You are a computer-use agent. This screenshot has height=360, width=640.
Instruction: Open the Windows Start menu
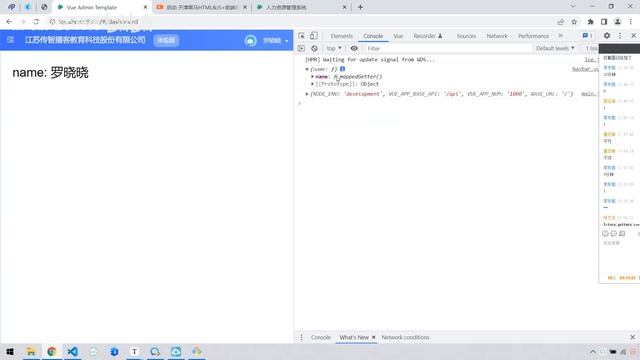[x=10, y=351]
